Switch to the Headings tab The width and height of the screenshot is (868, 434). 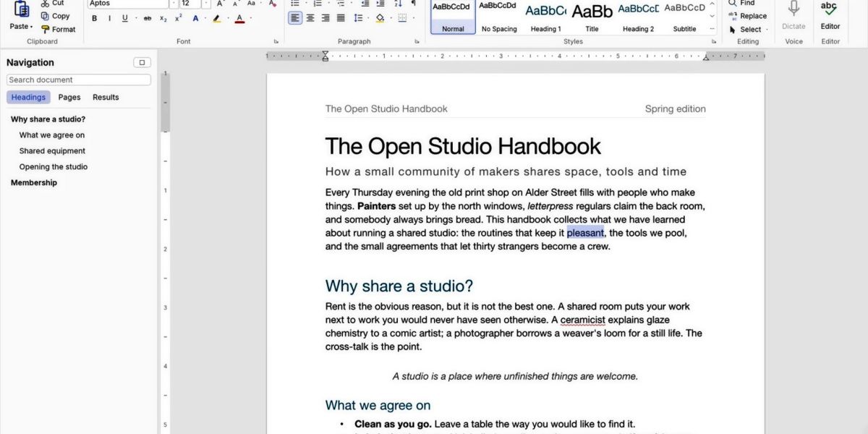coord(28,97)
